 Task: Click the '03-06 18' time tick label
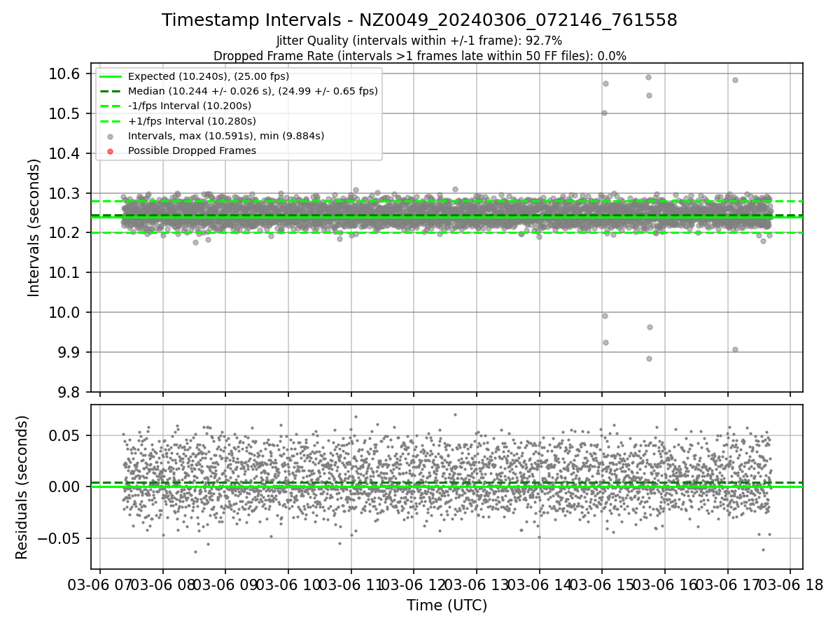790,584
